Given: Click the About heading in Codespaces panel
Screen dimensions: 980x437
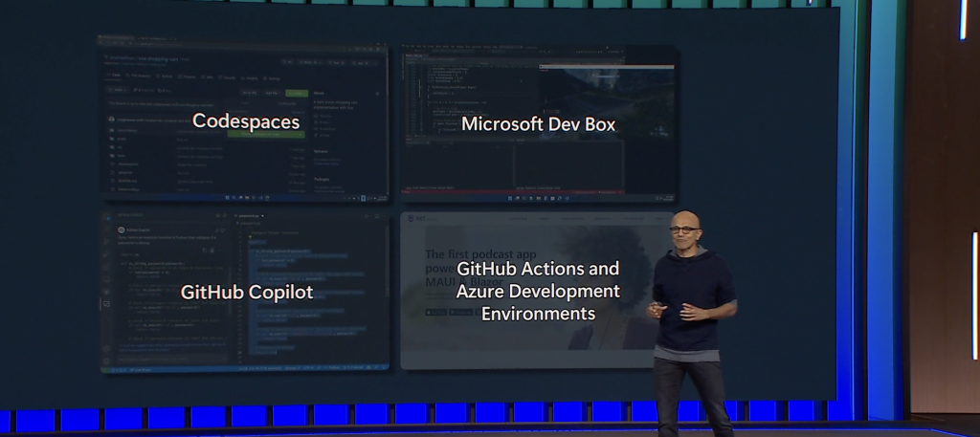Looking at the screenshot, I should coord(320,93).
